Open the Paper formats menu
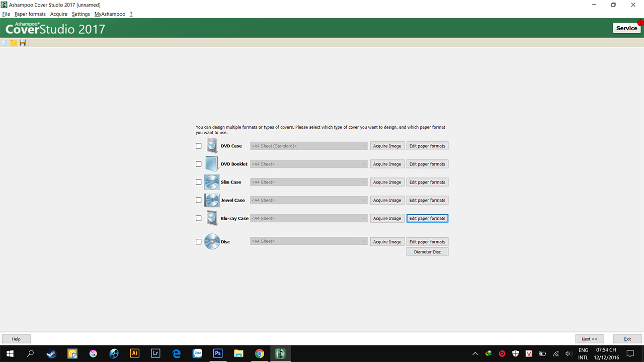The height and width of the screenshot is (362, 644). click(30, 14)
